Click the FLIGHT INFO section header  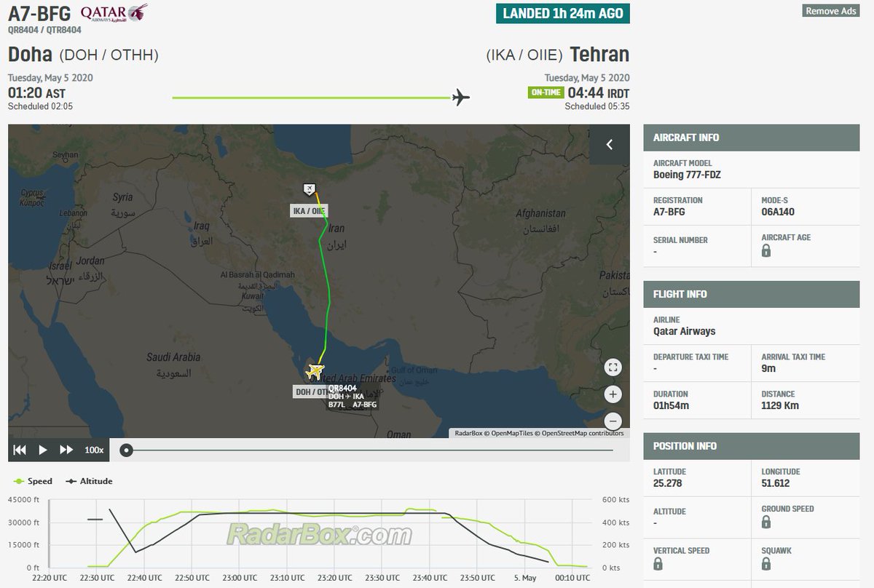752,294
